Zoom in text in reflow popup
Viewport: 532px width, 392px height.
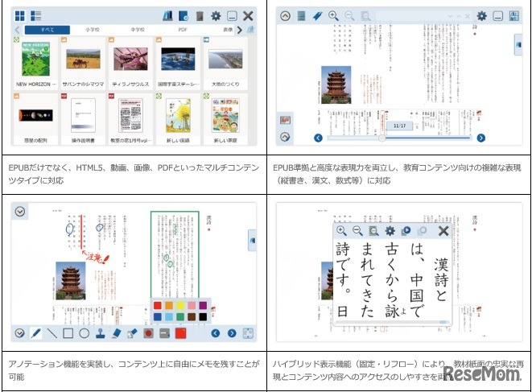(341, 231)
